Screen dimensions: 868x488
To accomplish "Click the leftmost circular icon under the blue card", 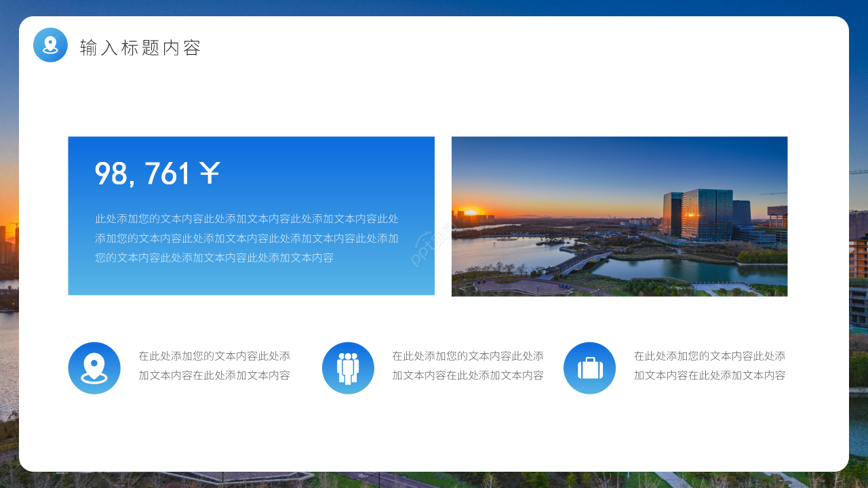I will point(94,368).
